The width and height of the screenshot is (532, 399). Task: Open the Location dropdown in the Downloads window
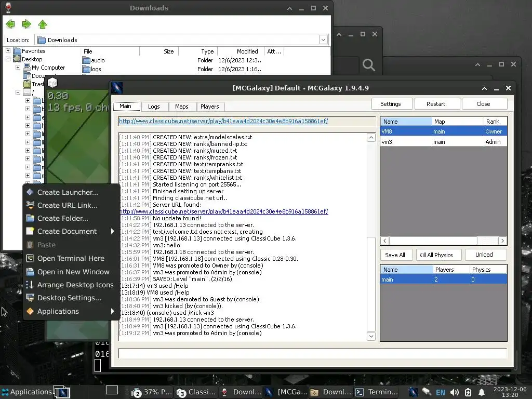click(x=323, y=39)
